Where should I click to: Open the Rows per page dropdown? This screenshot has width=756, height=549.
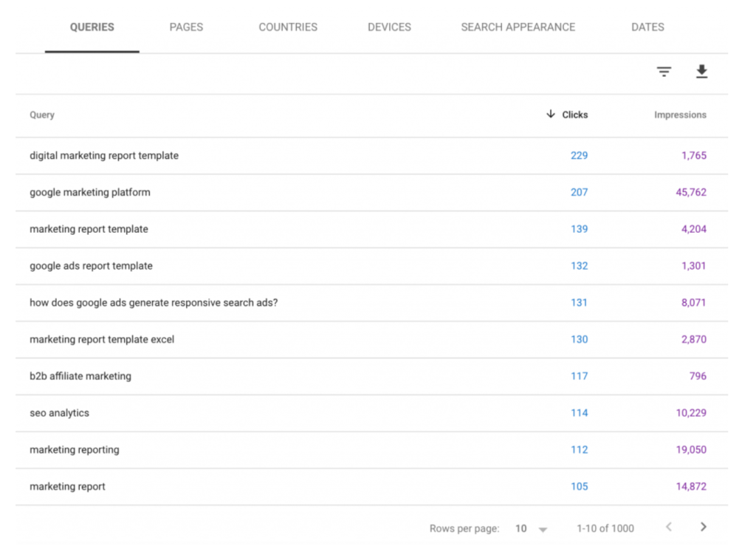532,529
